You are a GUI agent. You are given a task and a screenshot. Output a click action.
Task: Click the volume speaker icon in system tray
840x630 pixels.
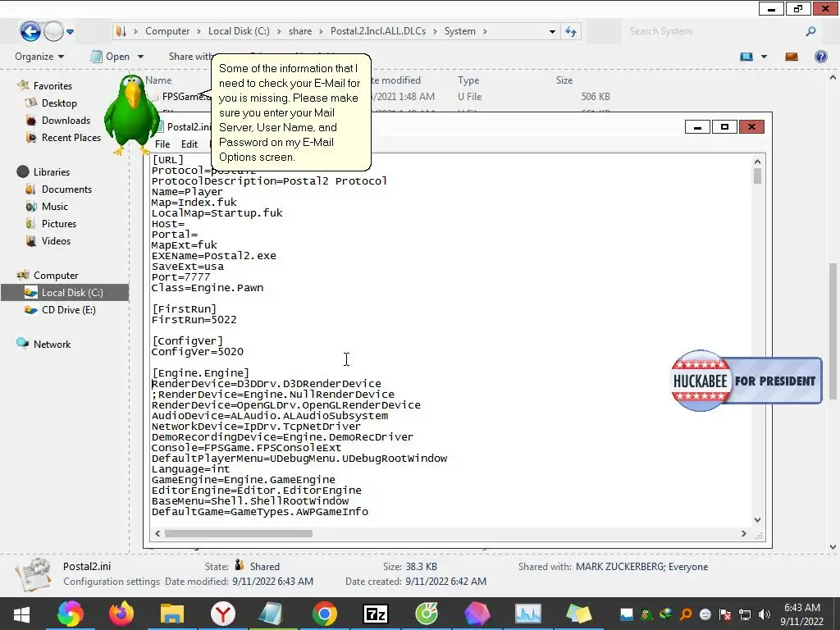click(764, 614)
